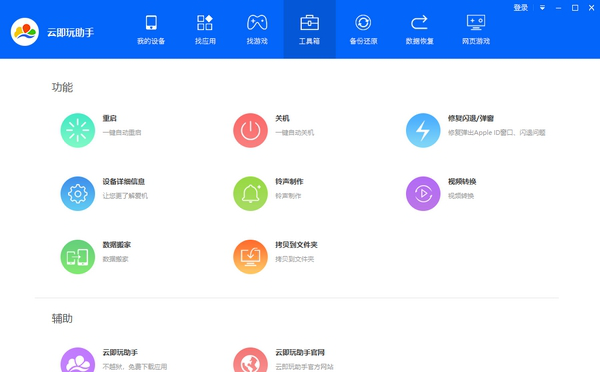Click the 云即玩助手官网 title text

(300, 352)
